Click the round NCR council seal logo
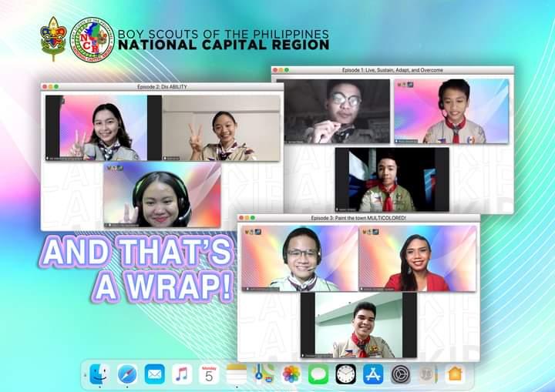The image size is (555, 392). [x=92, y=39]
